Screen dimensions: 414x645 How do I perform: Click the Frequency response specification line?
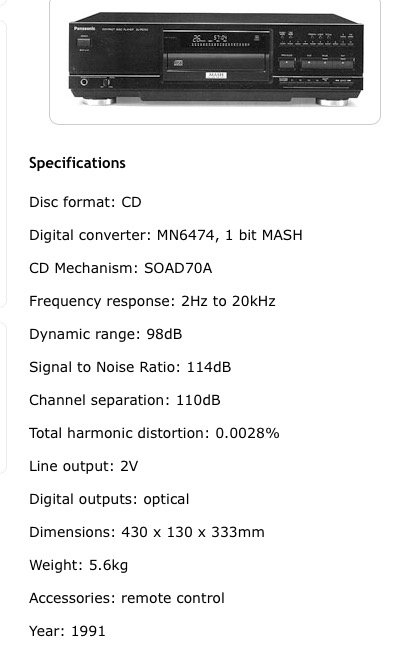click(152, 301)
